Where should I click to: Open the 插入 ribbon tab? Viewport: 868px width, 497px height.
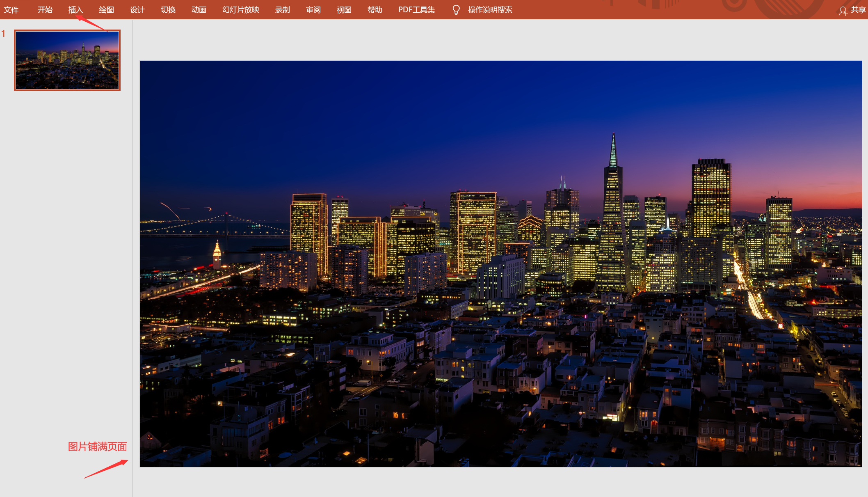75,10
